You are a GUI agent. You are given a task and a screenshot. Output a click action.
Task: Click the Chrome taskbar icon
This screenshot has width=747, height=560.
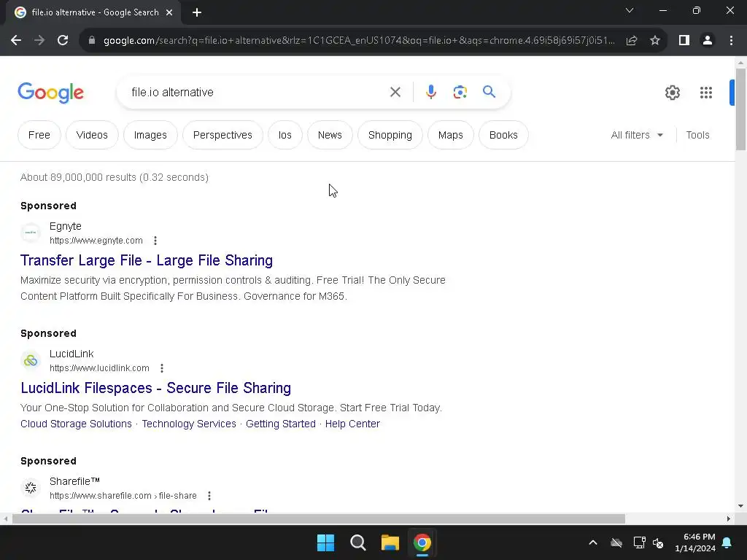click(x=422, y=542)
